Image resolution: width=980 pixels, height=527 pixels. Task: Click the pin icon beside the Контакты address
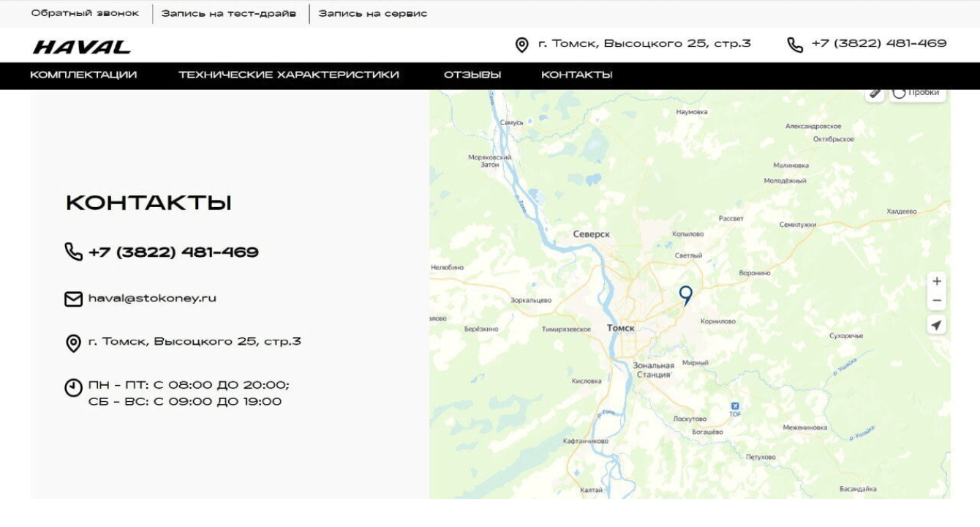click(74, 343)
